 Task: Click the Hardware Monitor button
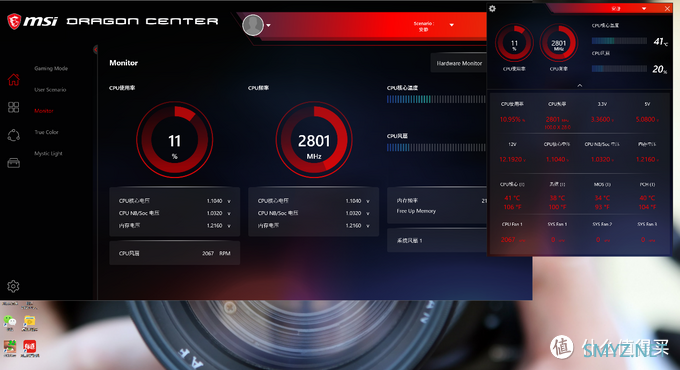pyautogui.click(x=459, y=63)
